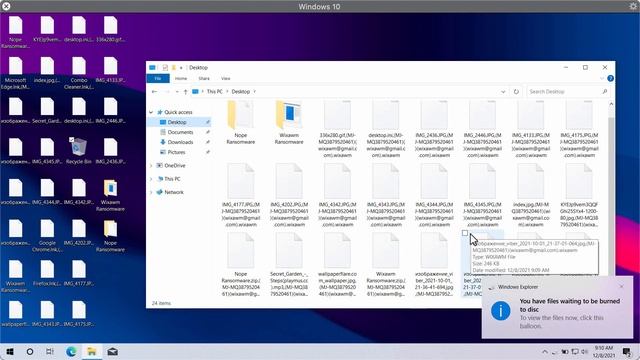Open the recent locations dropdown arrow
The image size is (640, 360).
click(x=177, y=92)
